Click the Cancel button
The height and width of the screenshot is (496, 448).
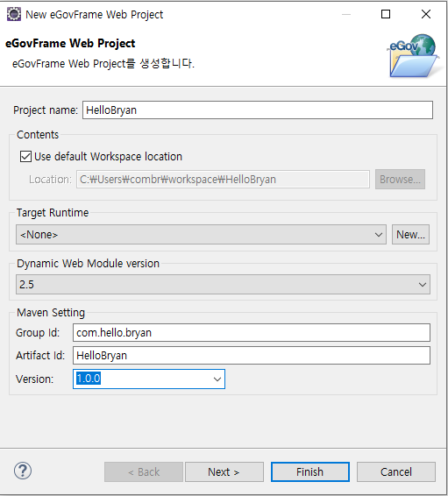pyautogui.click(x=396, y=472)
